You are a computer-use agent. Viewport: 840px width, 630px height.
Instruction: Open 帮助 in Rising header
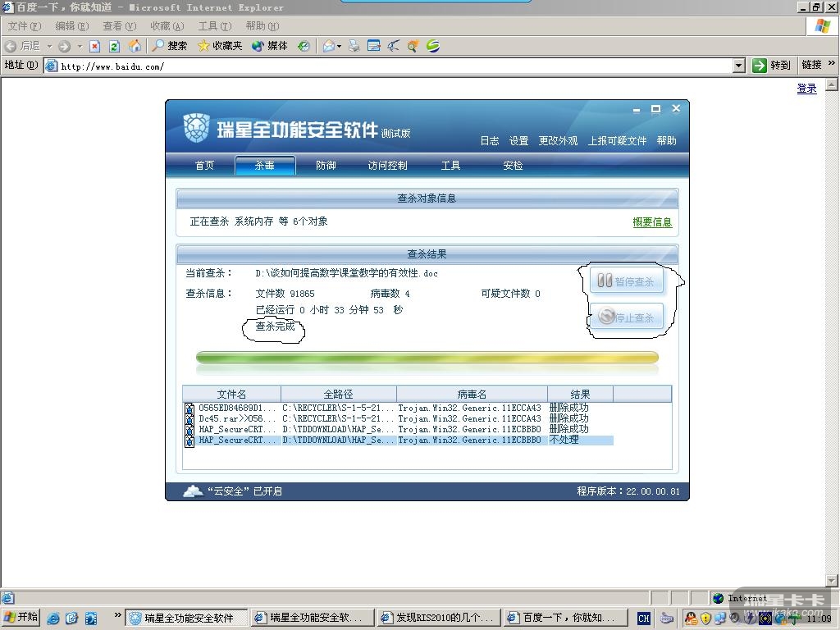click(x=666, y=141)
